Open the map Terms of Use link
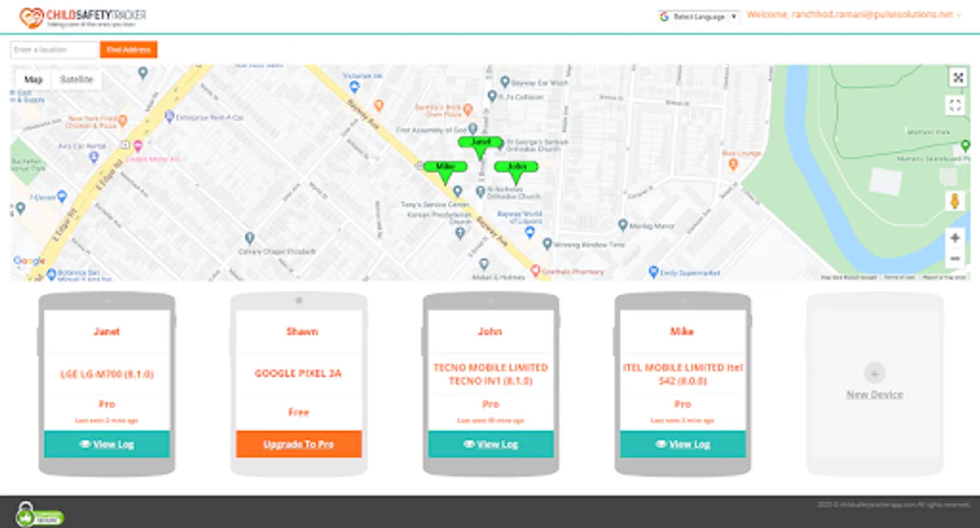Image resolution: width=980 pixels, height=528 pixels. coord(900,277)
